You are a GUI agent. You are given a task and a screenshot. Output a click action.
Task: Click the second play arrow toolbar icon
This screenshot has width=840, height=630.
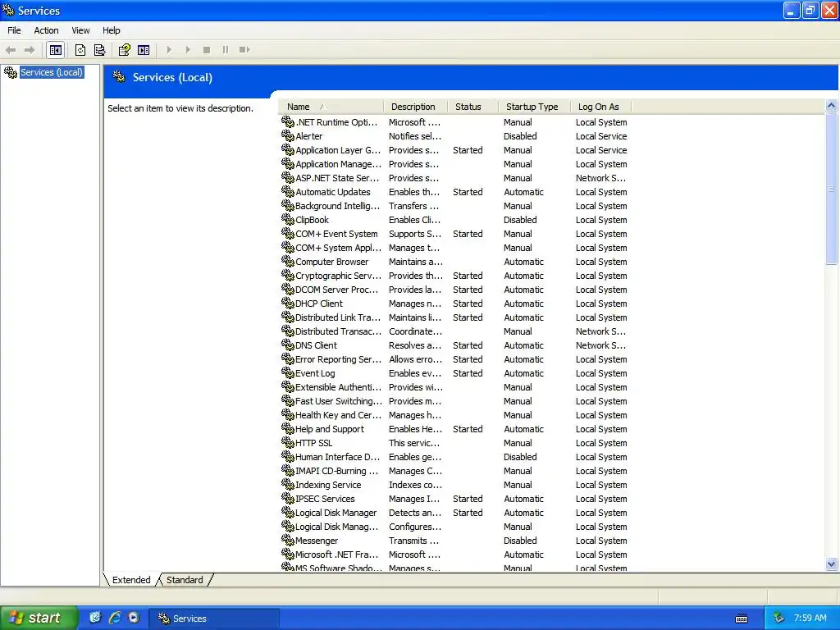188,50
